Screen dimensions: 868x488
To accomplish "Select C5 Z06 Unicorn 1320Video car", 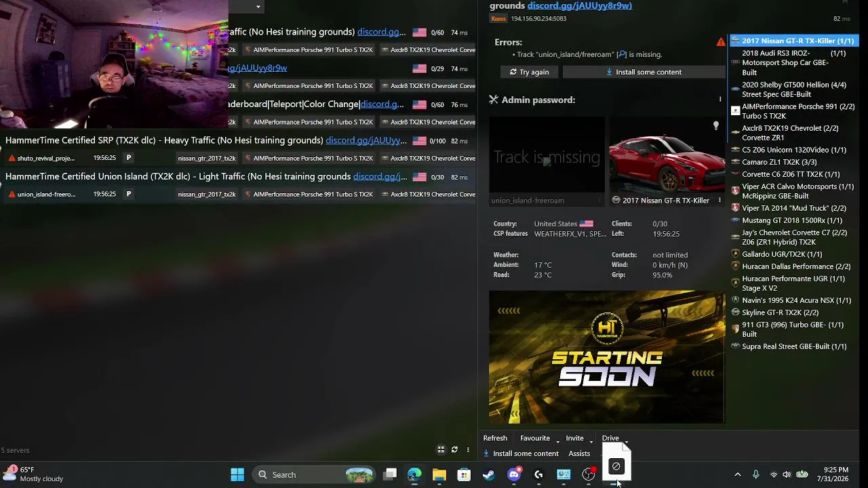I will click(794, 150).
